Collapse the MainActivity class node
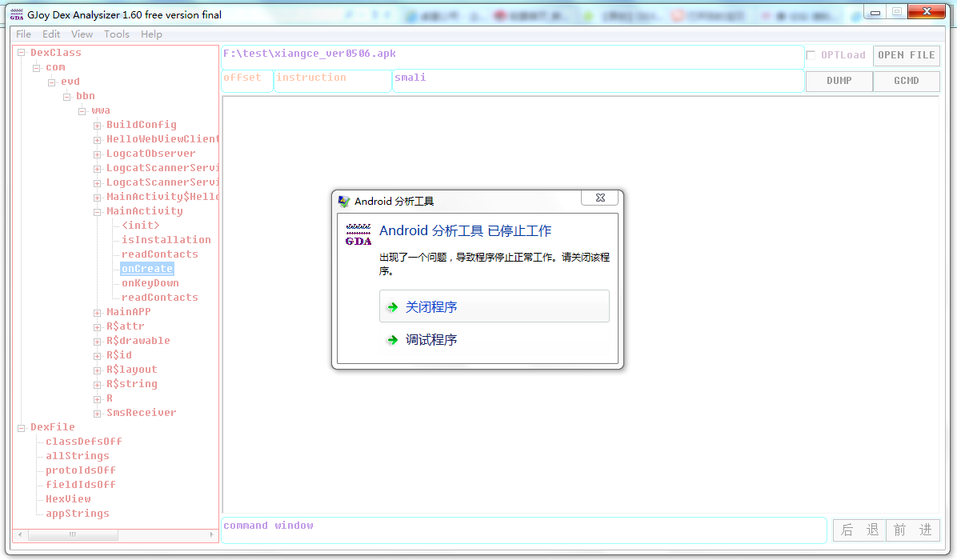957x560 pixels. (x=98, y=212)
